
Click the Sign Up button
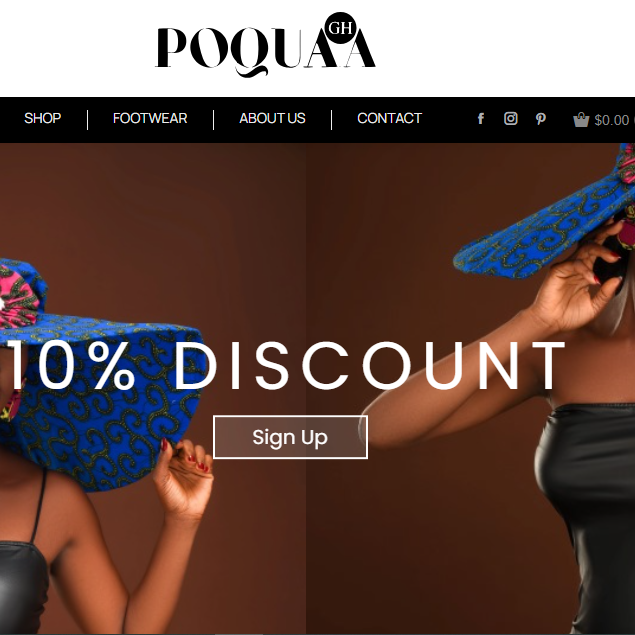click(x=290, y=437)
